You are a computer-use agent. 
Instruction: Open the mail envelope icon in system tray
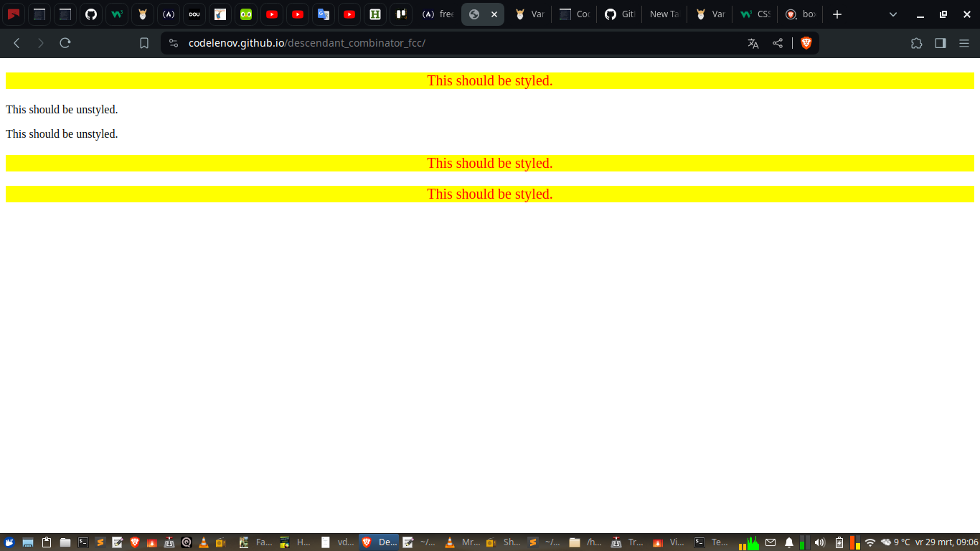pos(771,542)
